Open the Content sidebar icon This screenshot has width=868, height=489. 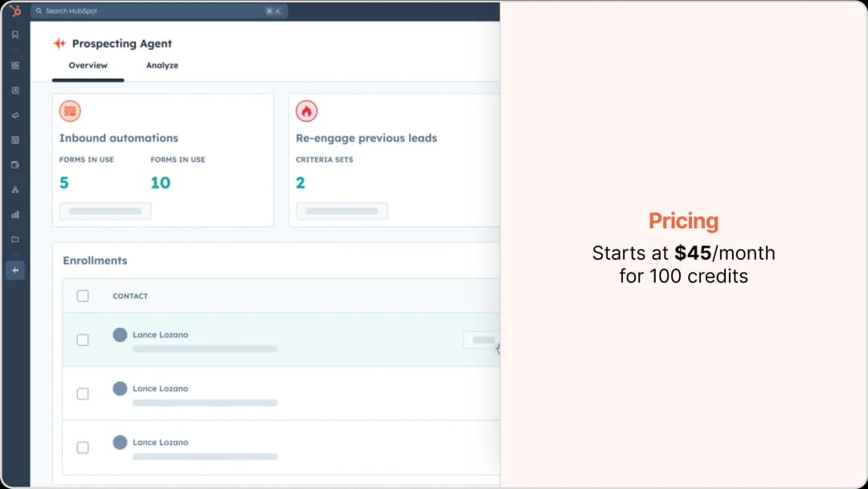15,140
